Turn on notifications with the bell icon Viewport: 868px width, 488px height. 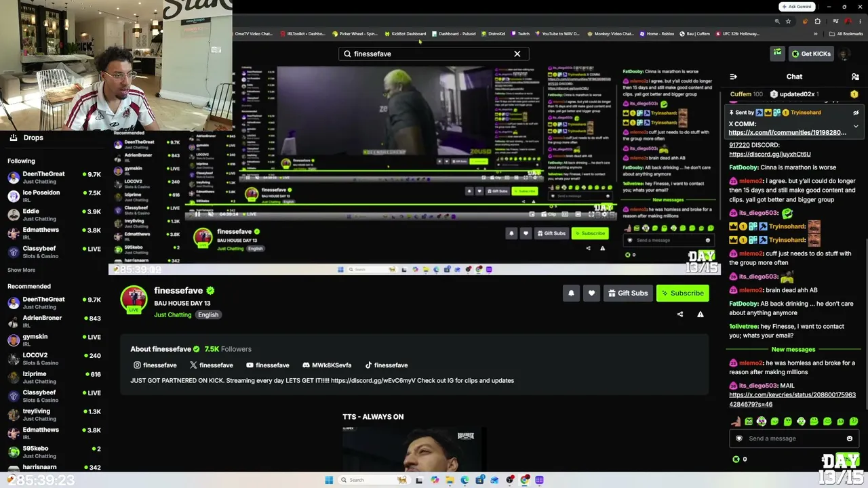tap(571, 293)
